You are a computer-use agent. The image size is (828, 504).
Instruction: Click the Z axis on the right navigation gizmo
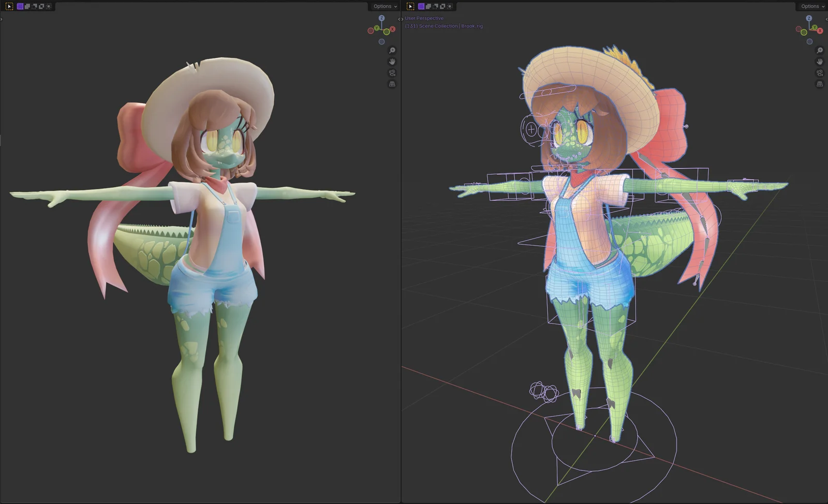809,18
